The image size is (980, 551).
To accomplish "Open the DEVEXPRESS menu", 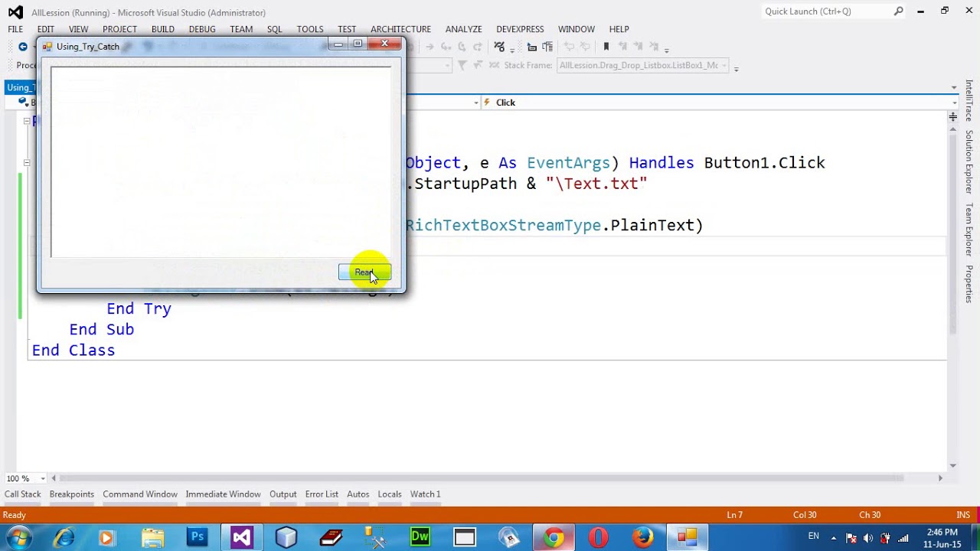I will coord(520,29).
